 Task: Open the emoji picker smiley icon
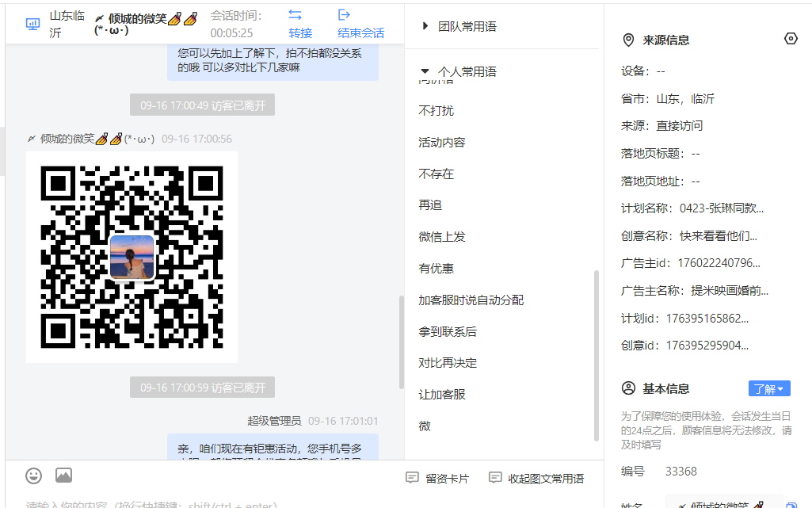coord(33,476)
